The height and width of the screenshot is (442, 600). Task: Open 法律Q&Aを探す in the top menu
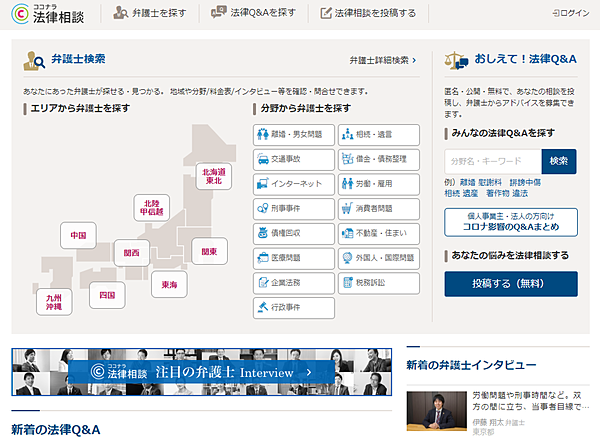pos(253,13)
